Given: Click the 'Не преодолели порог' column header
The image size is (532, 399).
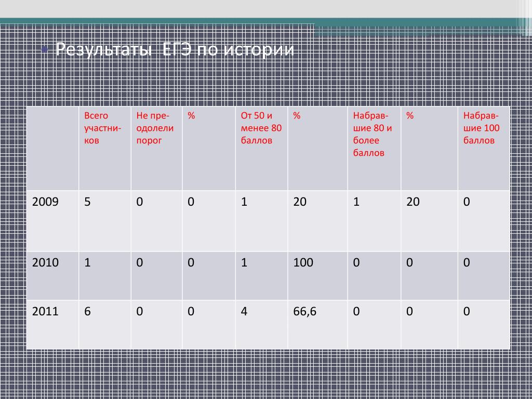Looking at the screenshot, I should [157, 148].
